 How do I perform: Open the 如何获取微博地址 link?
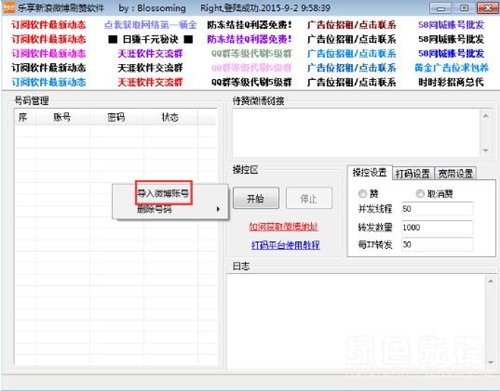tap(284, 227)
